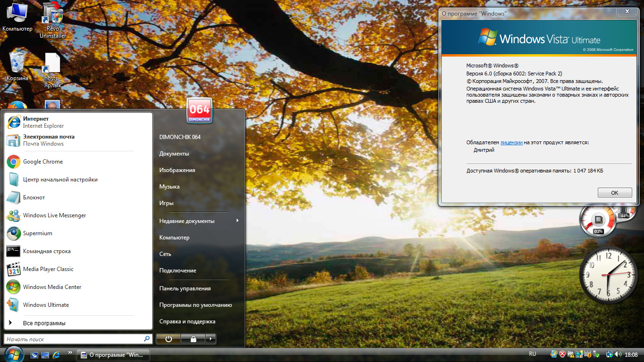Follow the лицензии link
This screenshot has width=644, height=362.
click(511, 142)
